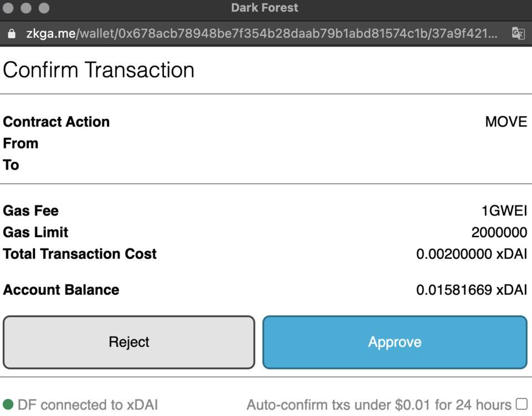The width and height of the screenshot is (532, 416).
Task: Click the Auto-confirm txs under $0.01 label
Action: coord(378,405)
